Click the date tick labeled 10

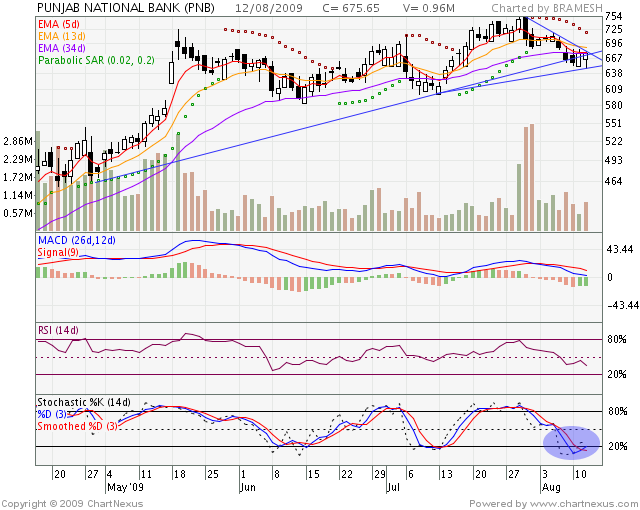click(580, 474)
